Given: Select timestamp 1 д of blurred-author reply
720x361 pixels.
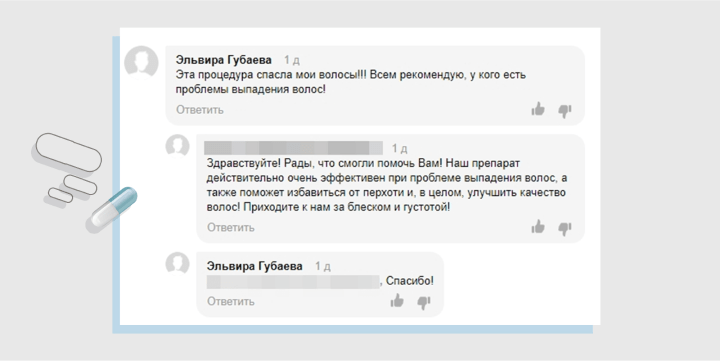Looking at the screenshot, I should [399, 148].
